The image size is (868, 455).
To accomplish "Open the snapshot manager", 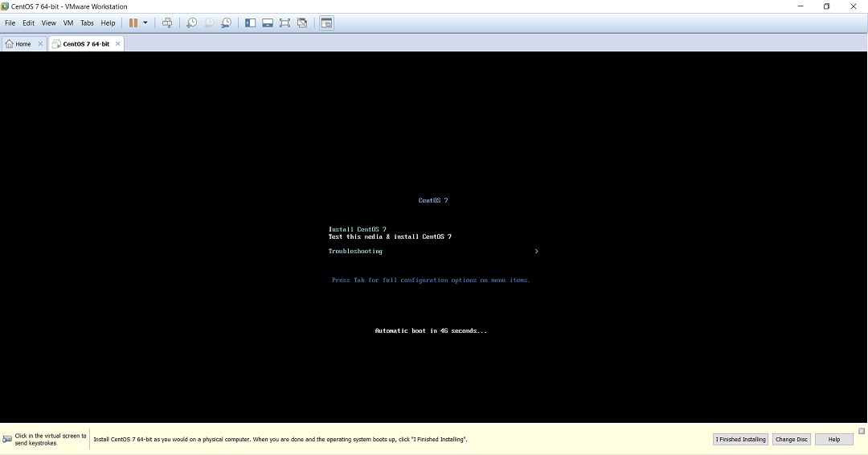I will pyautogui.click(x=227, y=23).
